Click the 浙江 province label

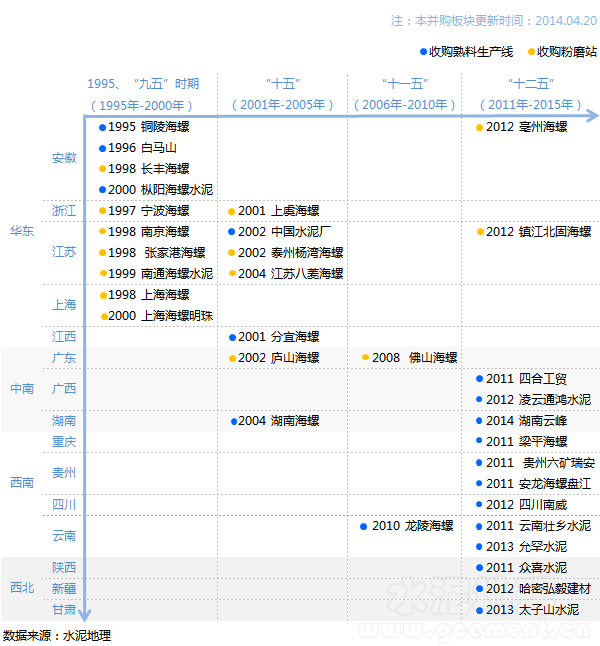[x=64, y=211]
